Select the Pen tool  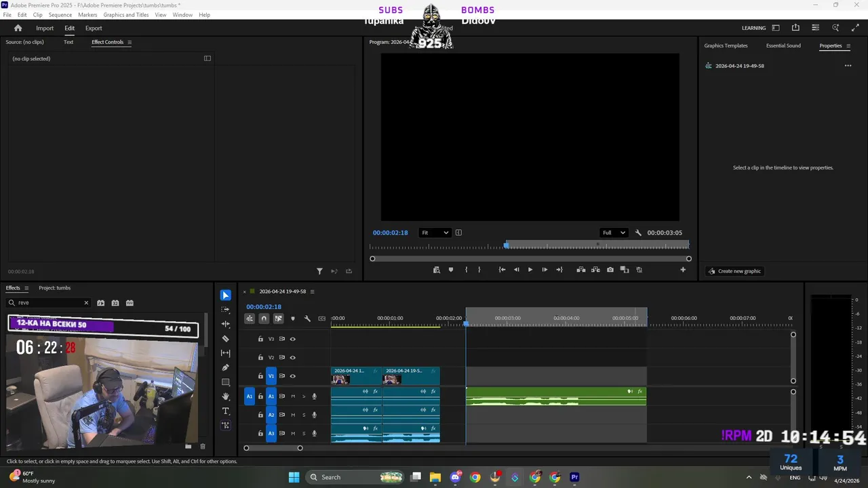click(226, 367)
